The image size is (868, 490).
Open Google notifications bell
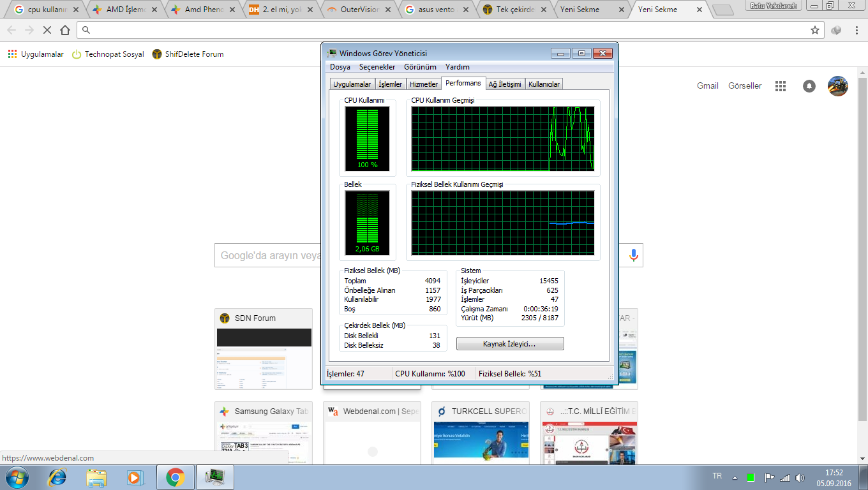click(x=809, y=86)
